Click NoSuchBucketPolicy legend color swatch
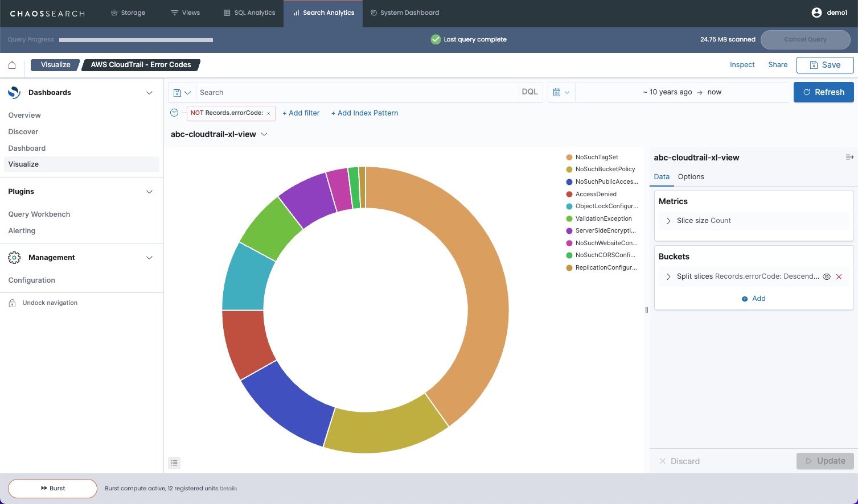This screenshot has height=504, width=858. 569,170
